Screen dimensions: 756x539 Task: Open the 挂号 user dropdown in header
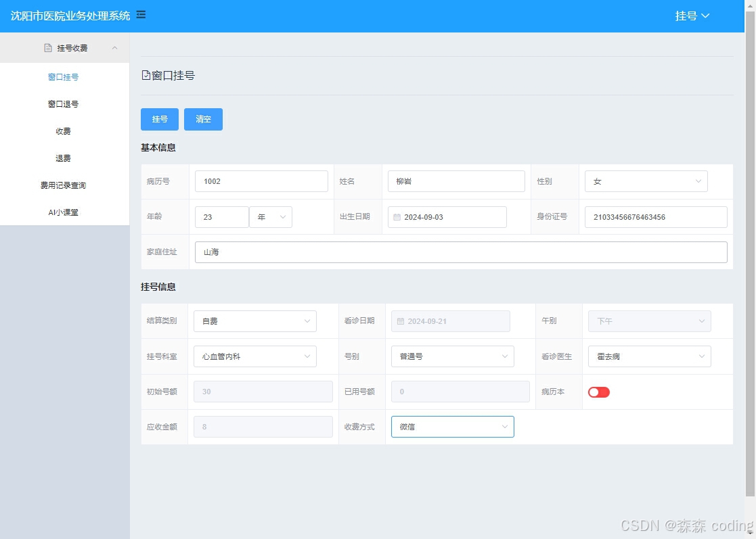tap(692, 16)
